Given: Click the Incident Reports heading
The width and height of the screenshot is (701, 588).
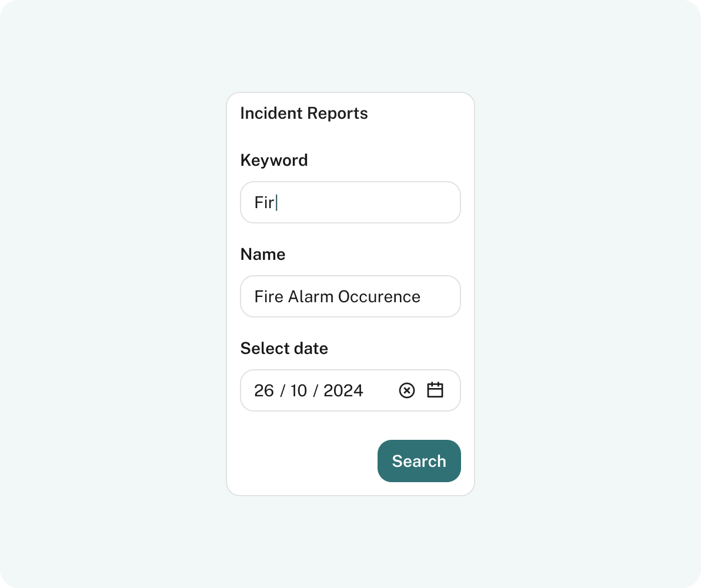Looking at the screenshot, I should 304,113.
